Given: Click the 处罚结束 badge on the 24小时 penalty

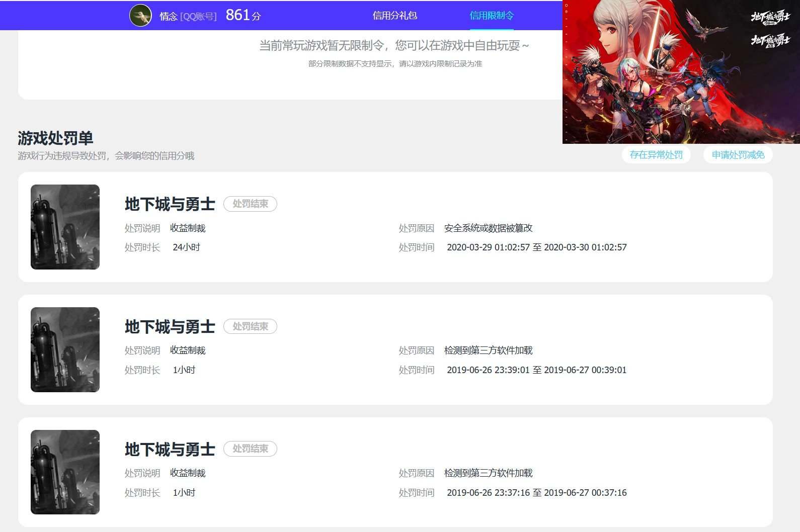Looking at the screenshot, I should tap(250, 204).
